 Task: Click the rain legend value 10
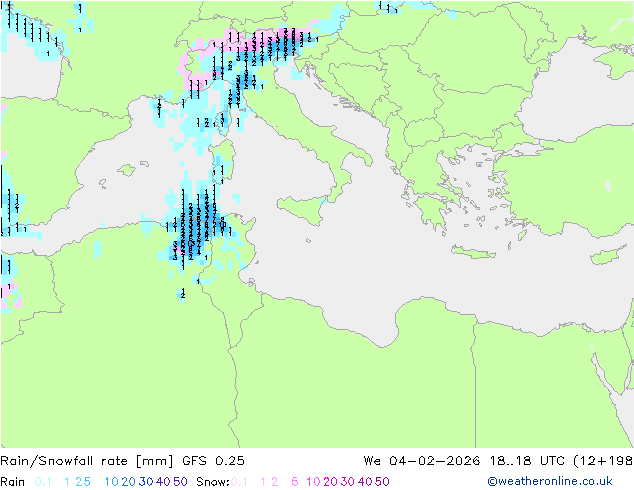click(x=111, y=482)
